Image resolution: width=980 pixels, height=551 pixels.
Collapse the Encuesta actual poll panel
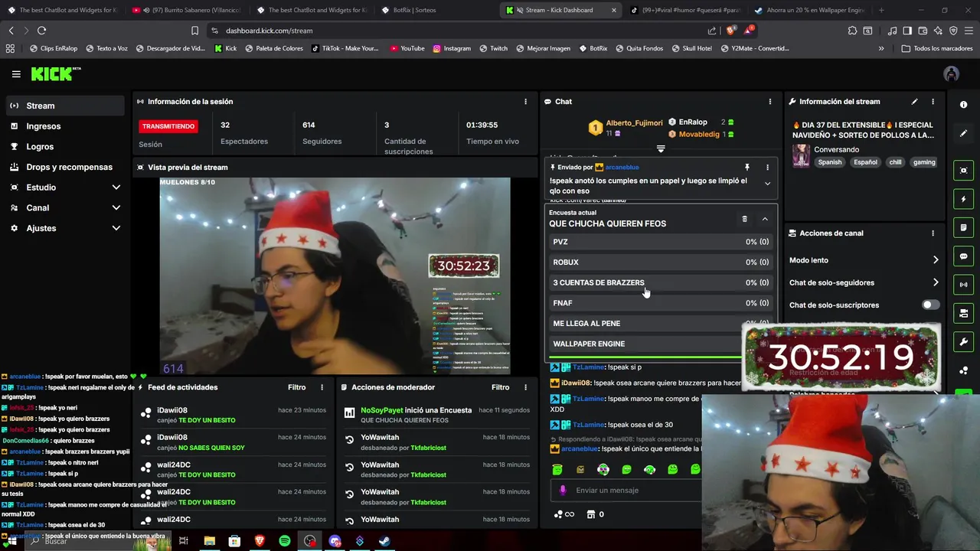[x=764, y=219]
